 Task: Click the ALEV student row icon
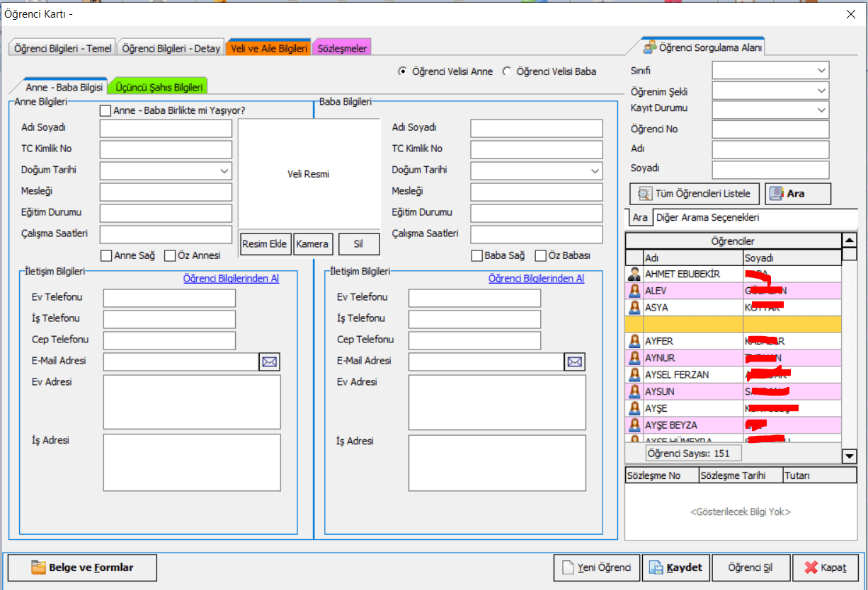coord(634,291)
